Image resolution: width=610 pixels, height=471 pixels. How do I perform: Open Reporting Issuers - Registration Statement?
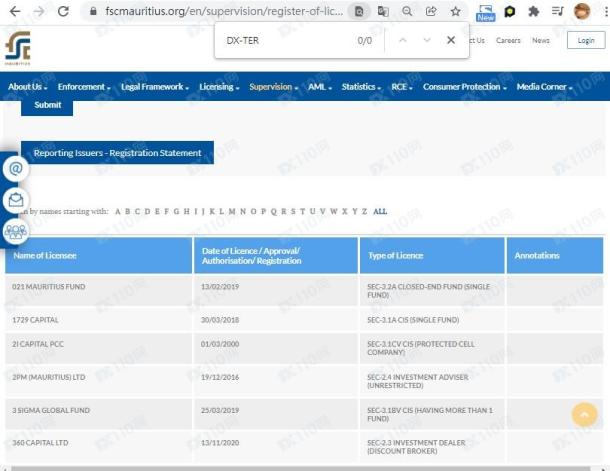pyautogui.click(x=117, y=153)
